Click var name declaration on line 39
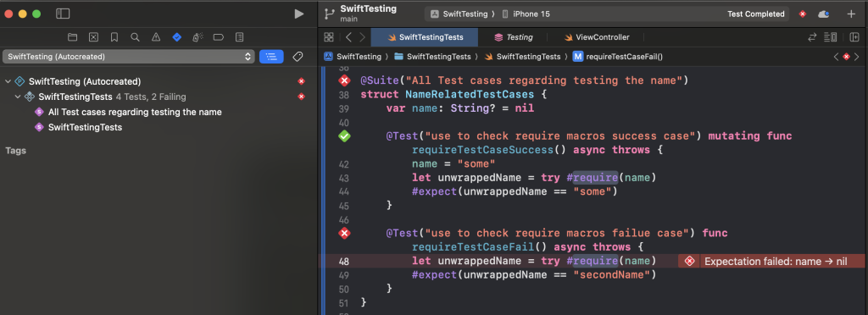 click(x=460, y=108)
